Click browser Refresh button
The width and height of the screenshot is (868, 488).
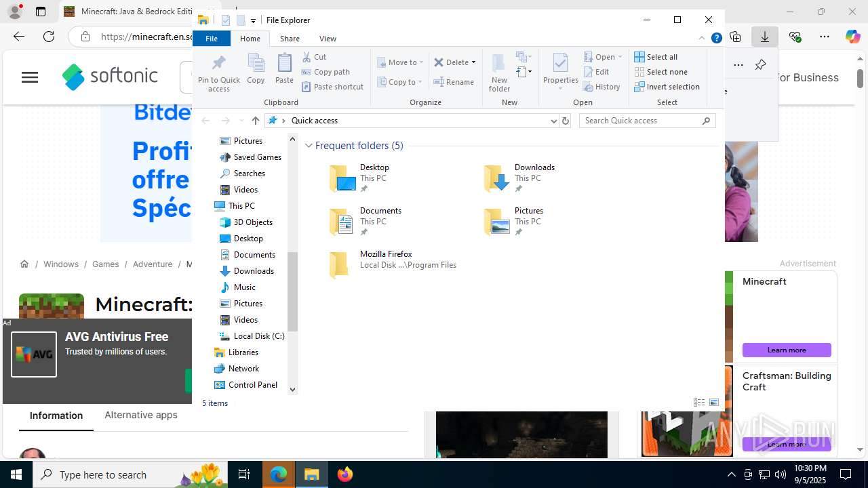coord(49,37)
